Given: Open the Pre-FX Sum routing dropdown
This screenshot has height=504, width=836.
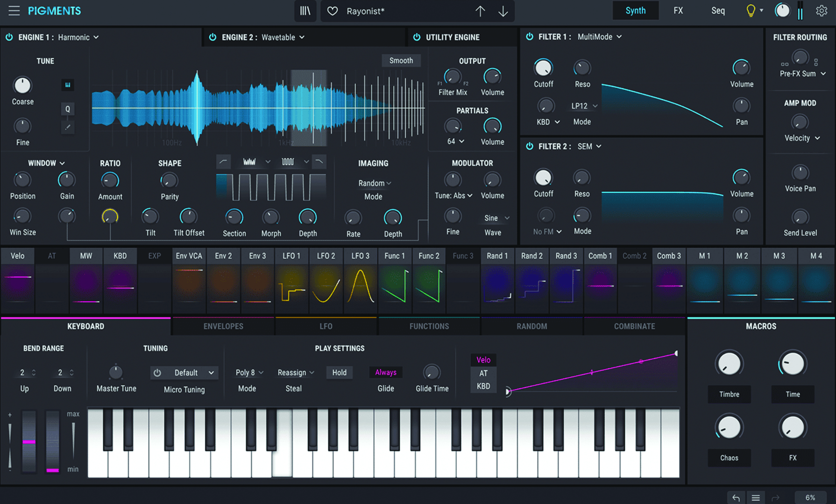Looking at the screenshot, I should [x=802, y=74].
